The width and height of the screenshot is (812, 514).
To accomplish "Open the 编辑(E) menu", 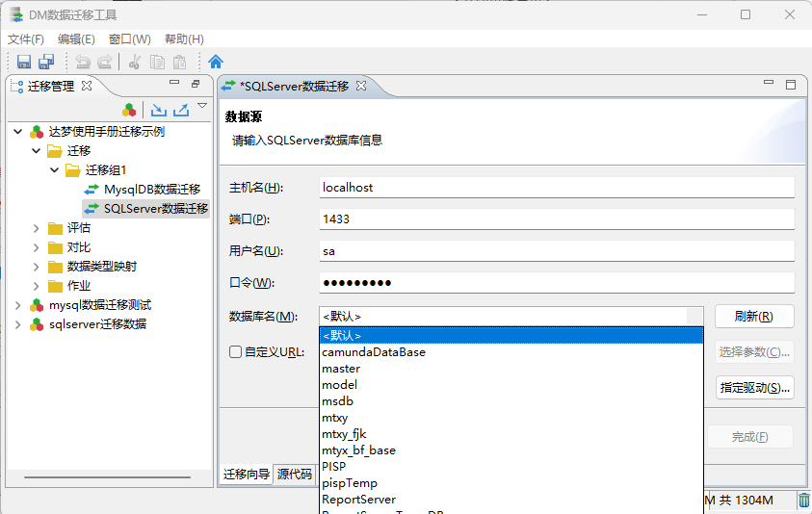I will 76,39.
